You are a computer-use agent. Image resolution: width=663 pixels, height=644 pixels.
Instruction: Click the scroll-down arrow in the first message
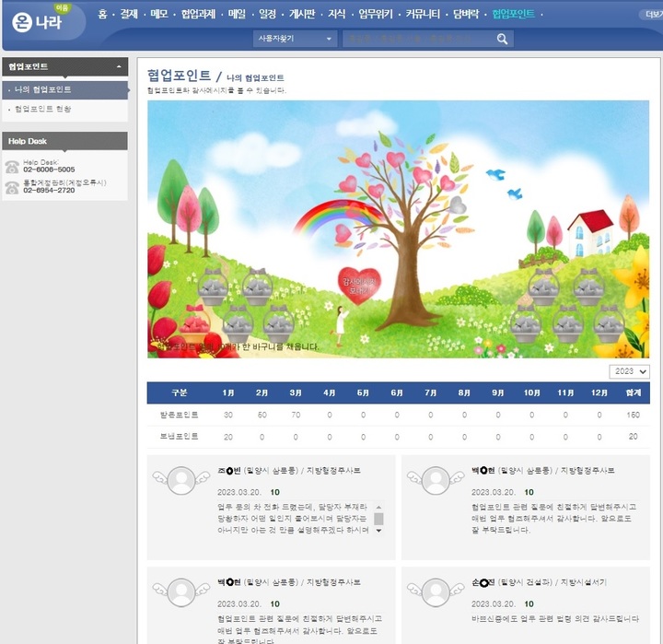(378, 531)
